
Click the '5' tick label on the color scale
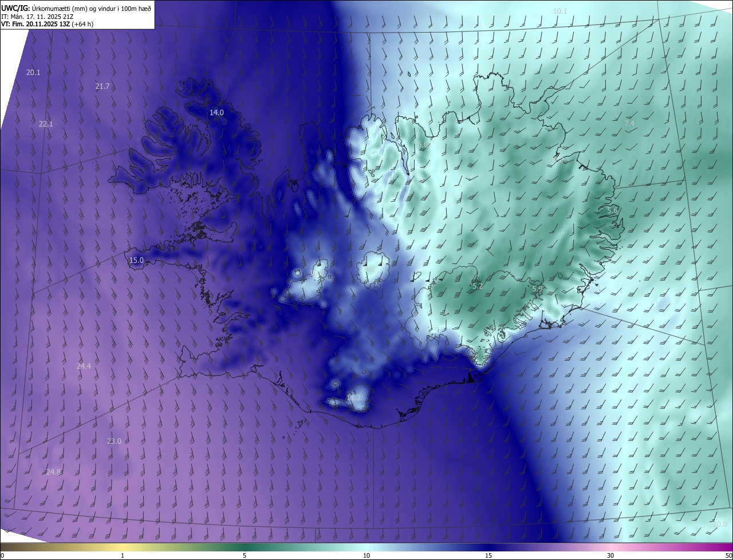[x=245, y=555]
